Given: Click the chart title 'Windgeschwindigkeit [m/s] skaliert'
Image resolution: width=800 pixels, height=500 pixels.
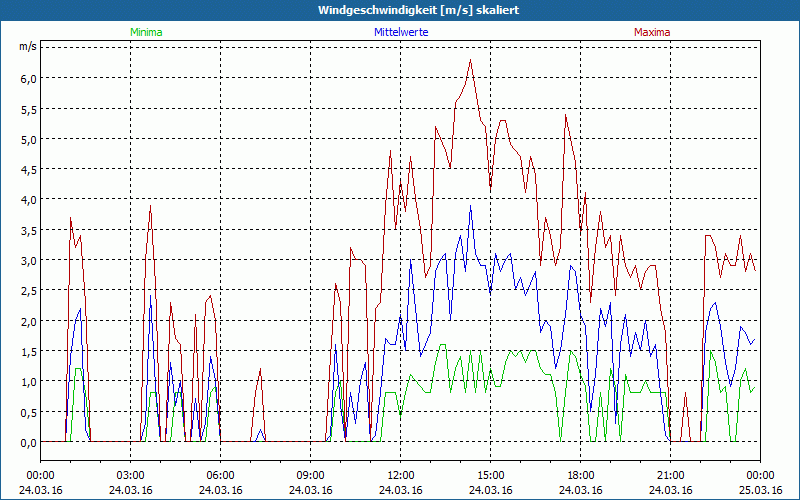Looking at the screenshot, I should 418,10.
